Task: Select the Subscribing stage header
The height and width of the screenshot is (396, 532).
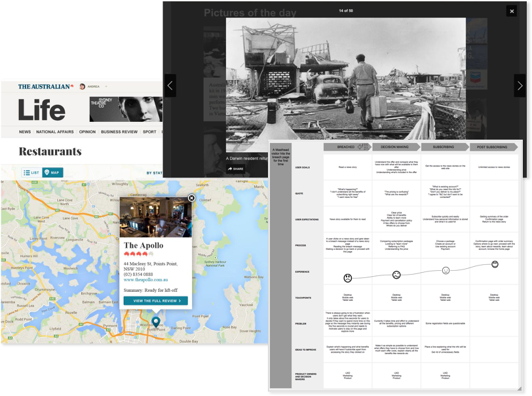Action: 444,147
